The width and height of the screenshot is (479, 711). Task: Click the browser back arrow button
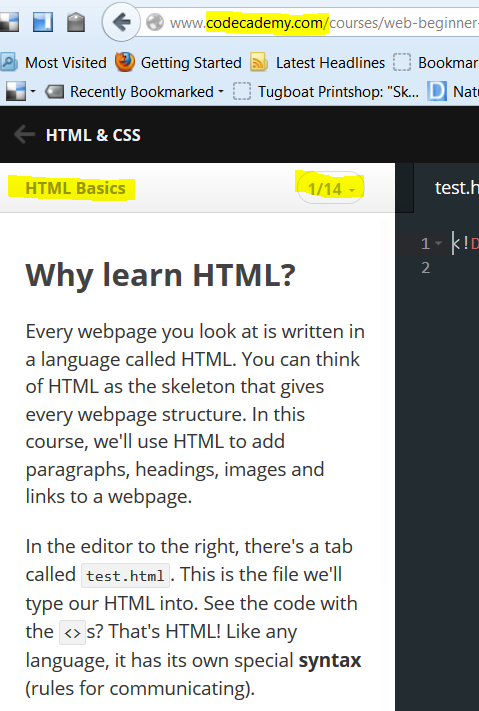pyautogui.click(x=121, y=22)
